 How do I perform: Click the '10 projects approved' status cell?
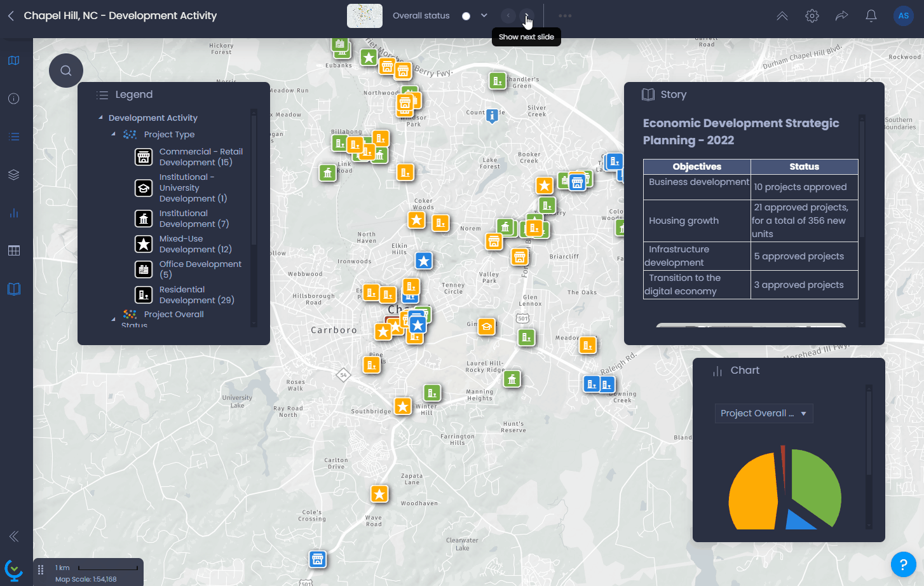click(x=805, y=187)
